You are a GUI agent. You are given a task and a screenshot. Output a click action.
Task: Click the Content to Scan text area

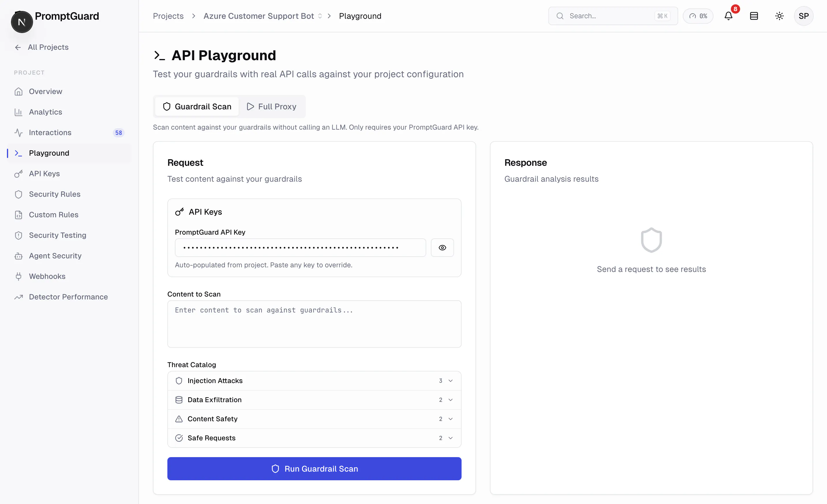(314, 324)
